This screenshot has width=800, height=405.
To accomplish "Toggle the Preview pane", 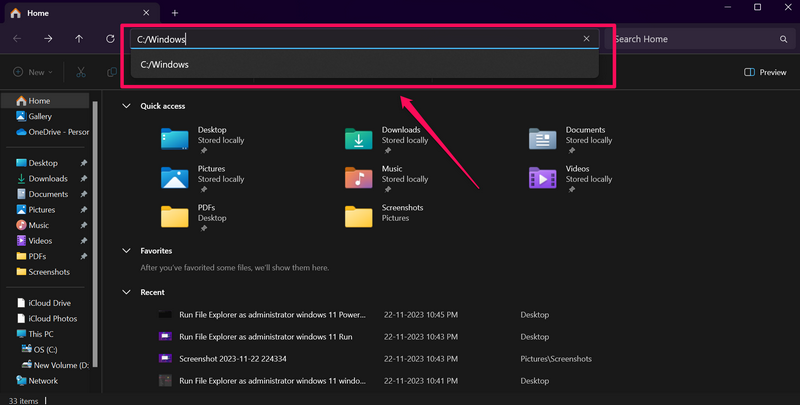I will pos(765,72).
